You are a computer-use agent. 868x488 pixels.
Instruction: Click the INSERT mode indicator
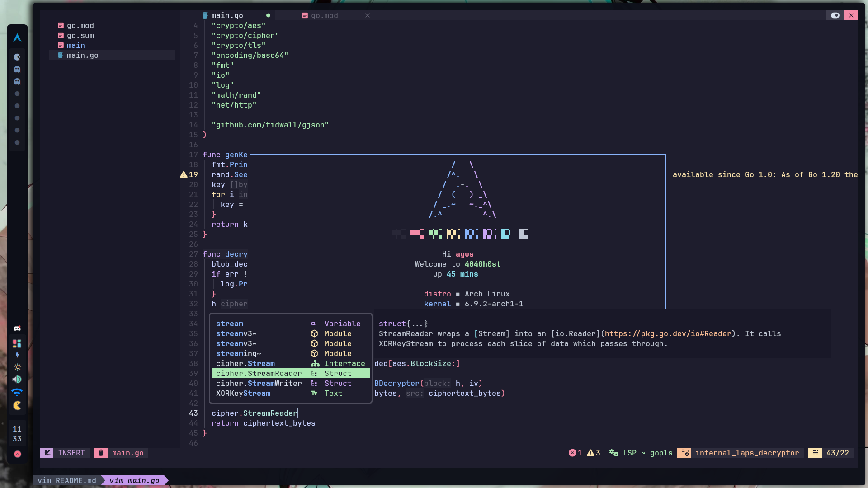coord(71,453)
